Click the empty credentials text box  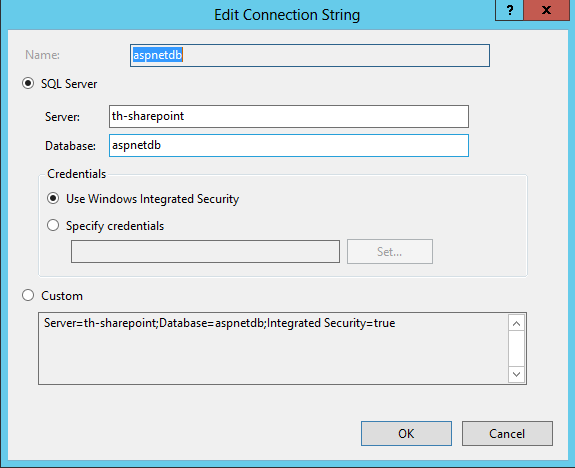pyautogui.click(x=205, y=252)
